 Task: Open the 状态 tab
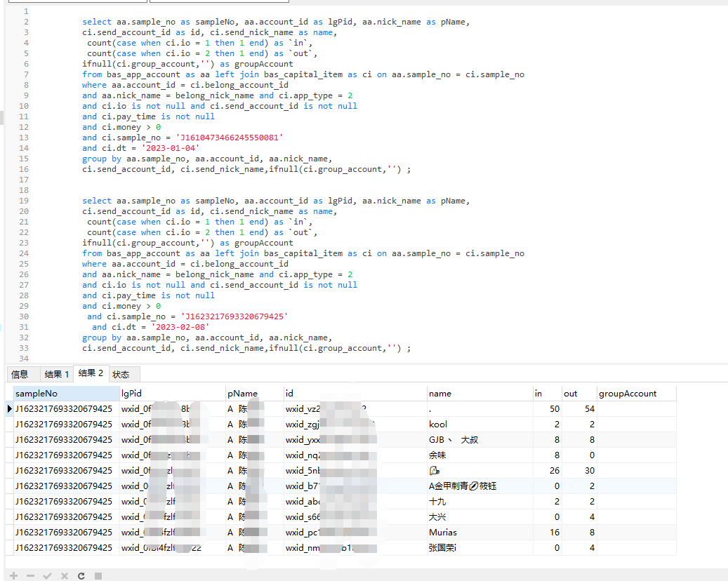click(x=121, y=374)
